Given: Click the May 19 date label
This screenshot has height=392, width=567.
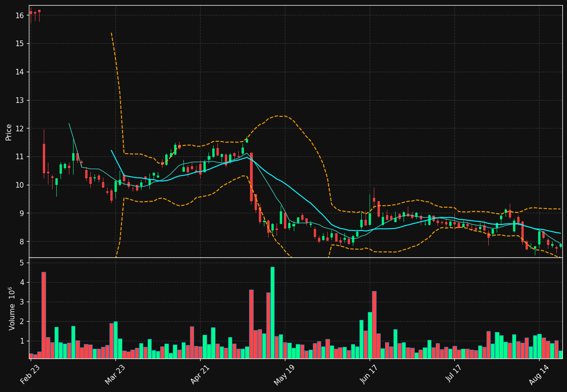Looking at the screenshot, I should click(284, 375).
